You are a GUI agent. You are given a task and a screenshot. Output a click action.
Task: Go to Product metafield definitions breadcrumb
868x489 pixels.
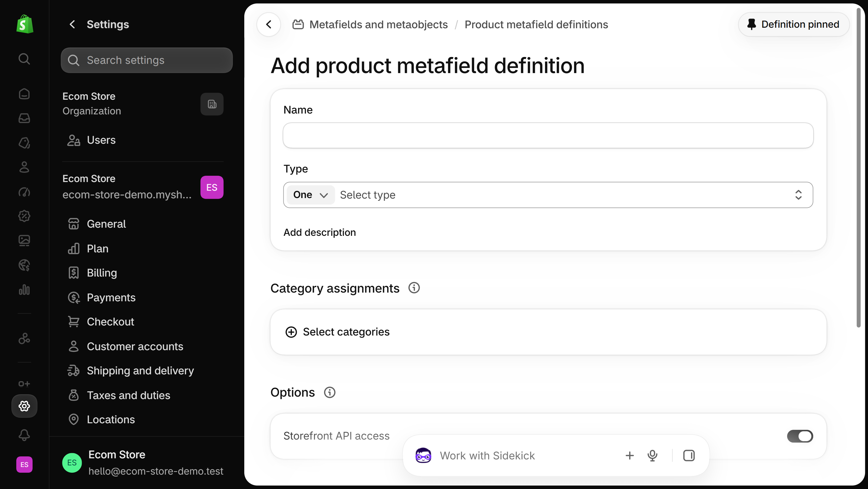[536, 24]
